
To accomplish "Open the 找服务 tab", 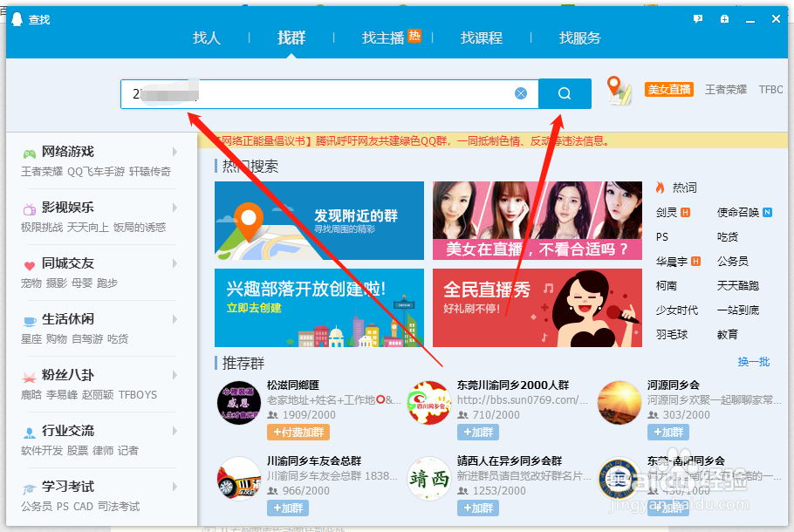I will 580,38.
